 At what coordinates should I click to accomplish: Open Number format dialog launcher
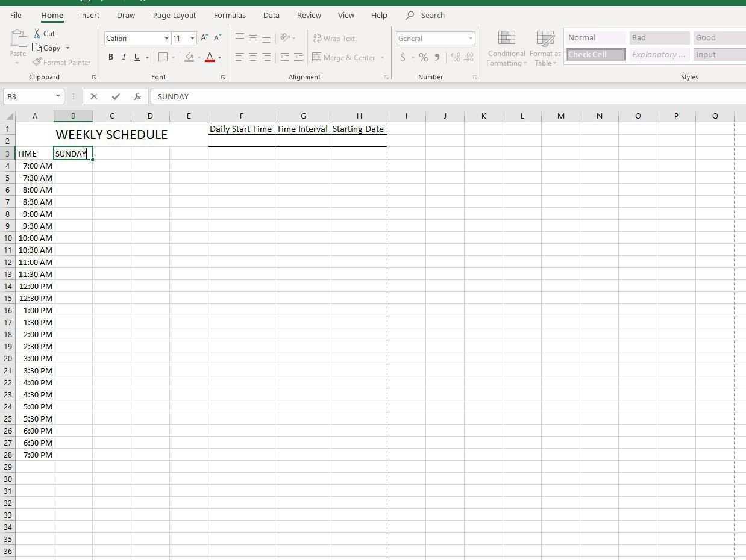pyautogui.click(x=475, y=78)
